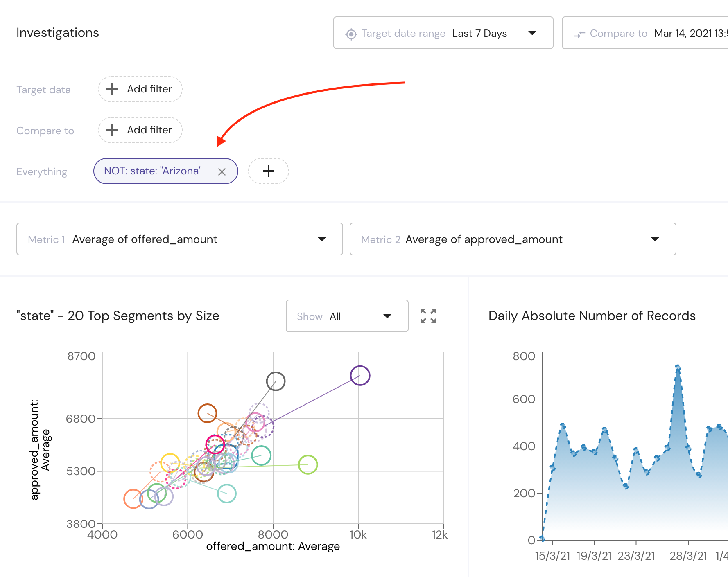Open Metric 2 Average of approved_amount dropdown
Screen dimensions: 728x577
pos(513,239)
